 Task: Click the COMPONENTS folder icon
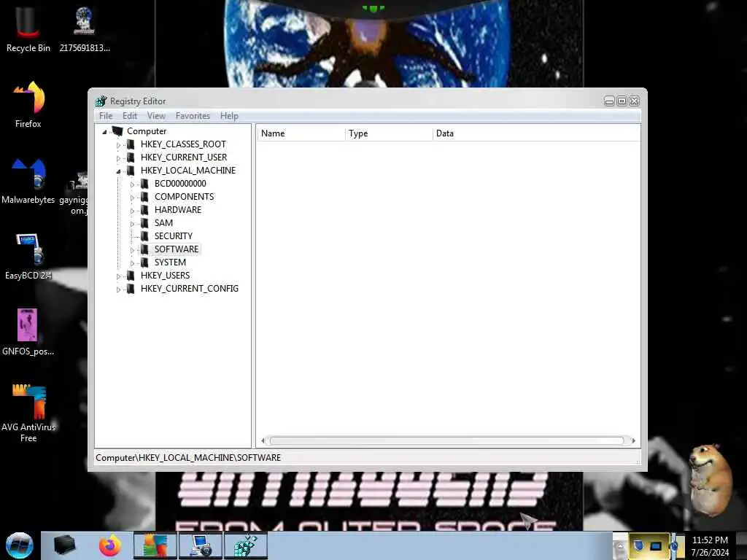pos(144,197)
